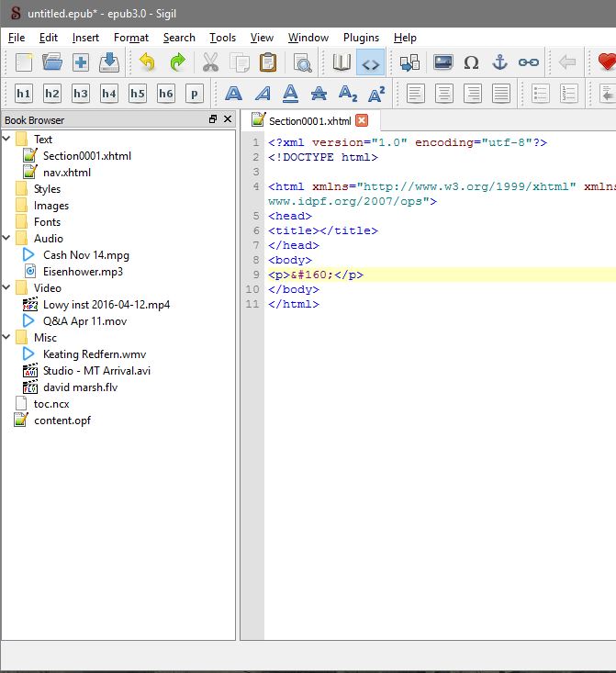Select the Eisenhower.mp3 audio file

pyautogui.click(x=83, y=272)
